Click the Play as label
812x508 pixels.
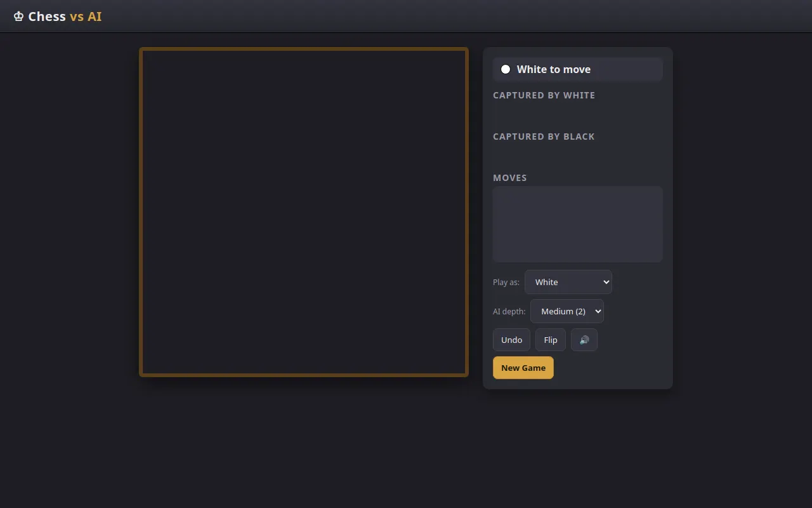pos(506,282)
